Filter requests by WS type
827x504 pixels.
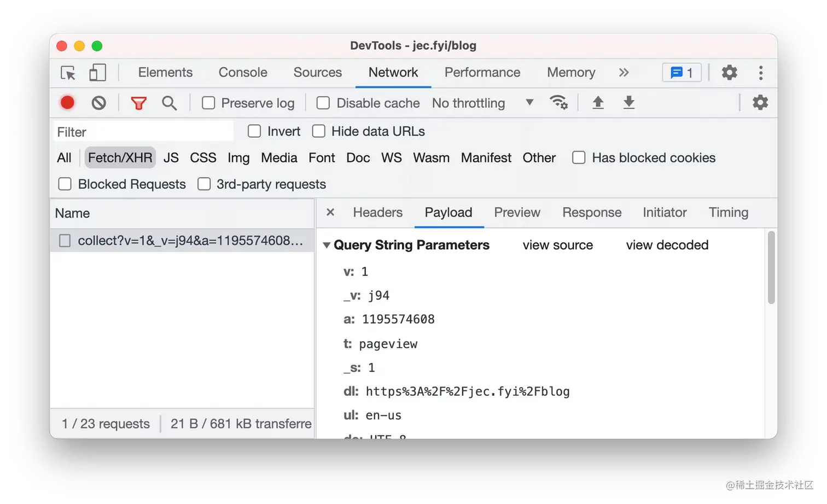click(391, 157)
